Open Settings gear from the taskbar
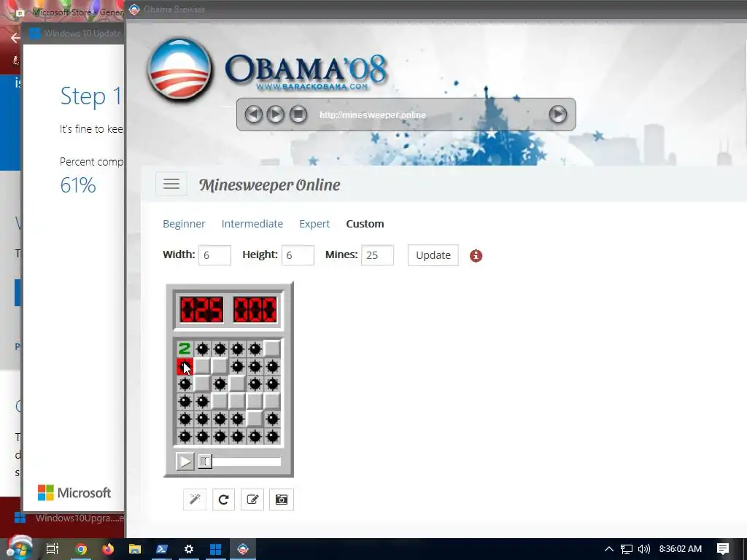 (x=189, y=549)
